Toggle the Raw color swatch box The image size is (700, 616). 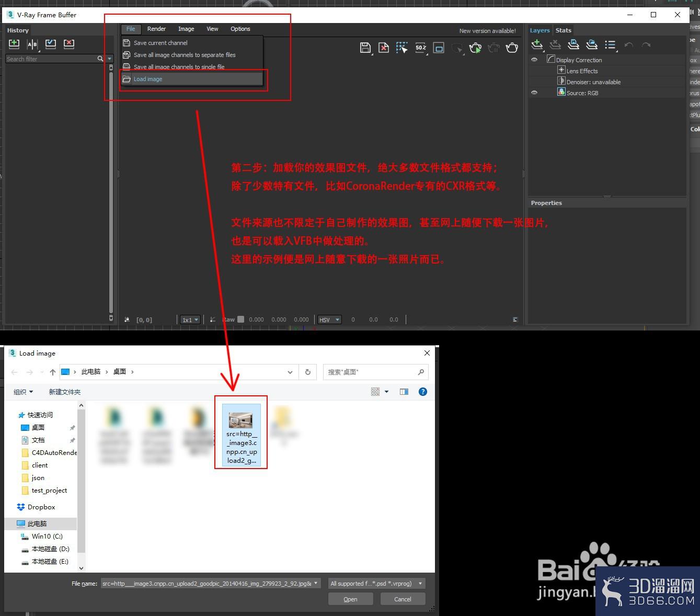240,319
